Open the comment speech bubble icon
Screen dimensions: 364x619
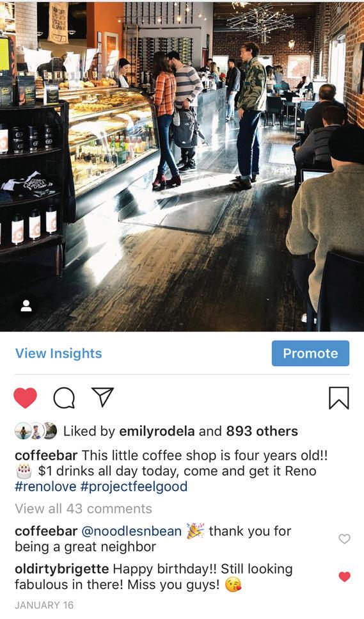click(64, 398)
